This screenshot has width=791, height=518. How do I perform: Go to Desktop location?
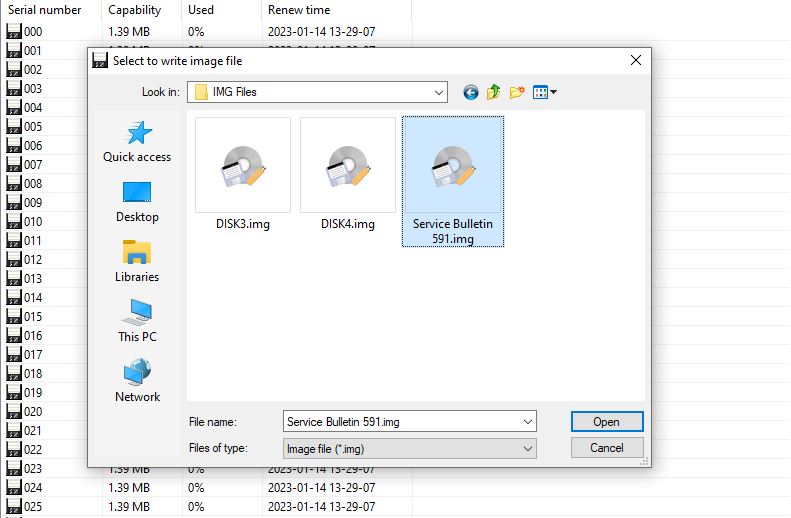pos(137,201)
